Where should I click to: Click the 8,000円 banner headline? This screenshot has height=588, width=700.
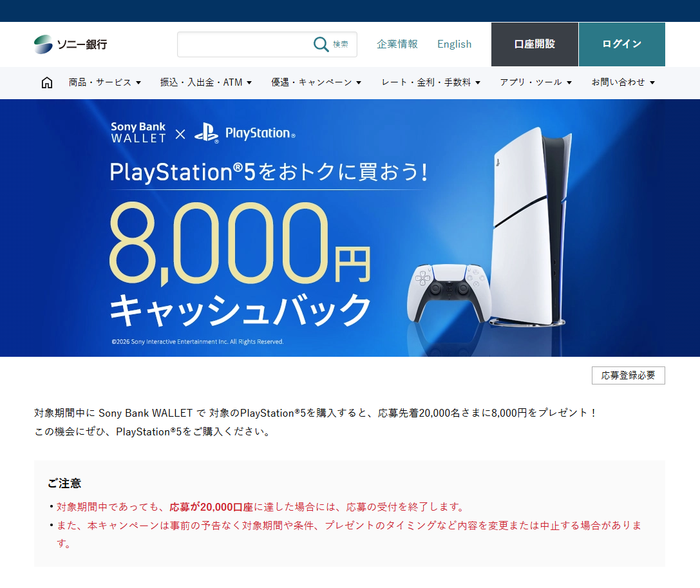(240, 243)
